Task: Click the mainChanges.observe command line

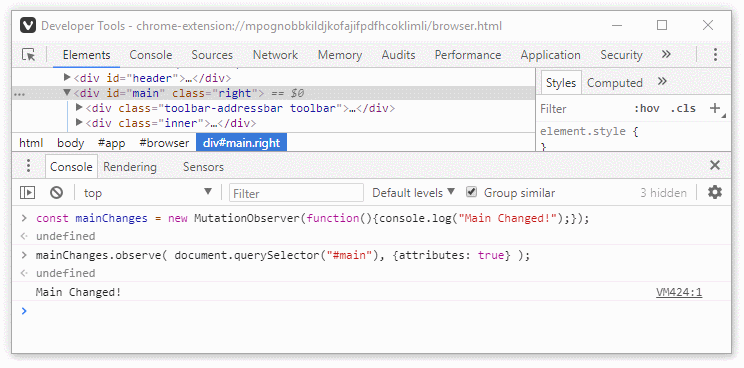Action: pos(282,255)
